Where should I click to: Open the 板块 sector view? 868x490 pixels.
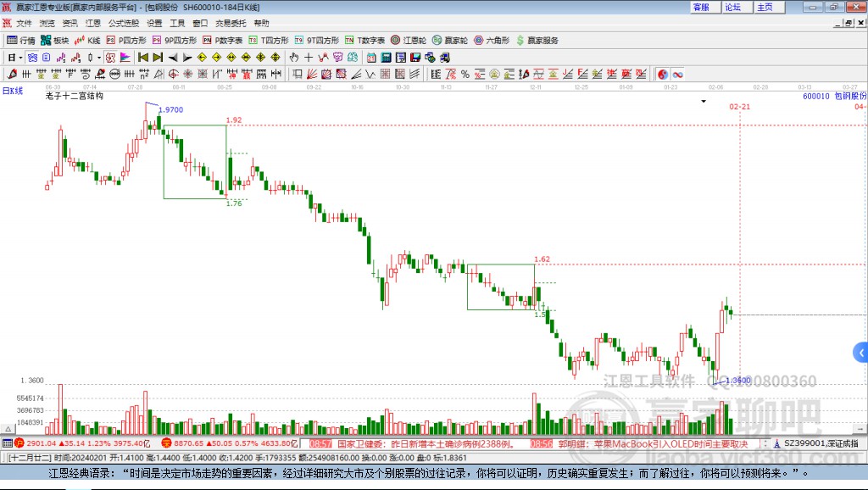[x=54, y=40]
